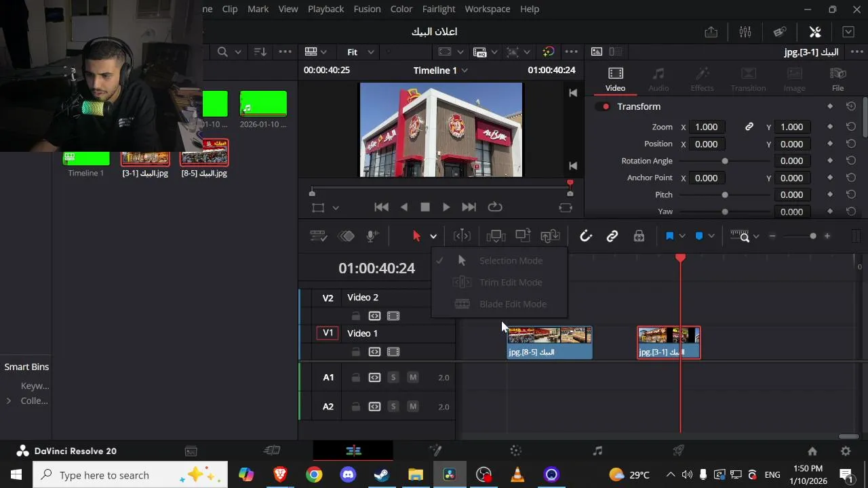Click the match frame icon below viewer
Screen dimensions: 868x488
tap(566, 207)
